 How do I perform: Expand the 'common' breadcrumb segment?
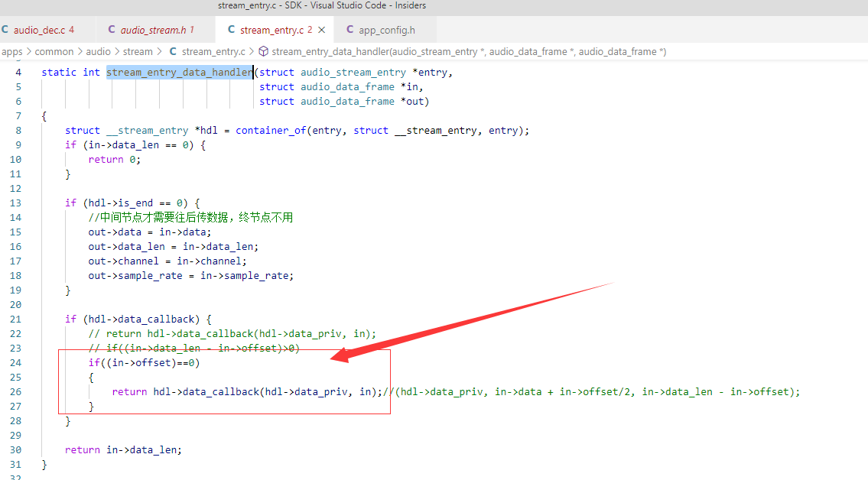click(x=54, y=51)
